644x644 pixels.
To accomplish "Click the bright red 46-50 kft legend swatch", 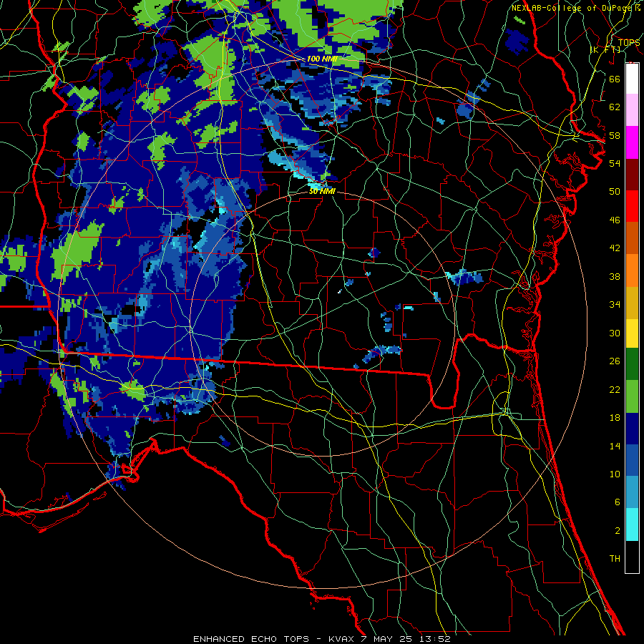I will click(x=632, y=206).
